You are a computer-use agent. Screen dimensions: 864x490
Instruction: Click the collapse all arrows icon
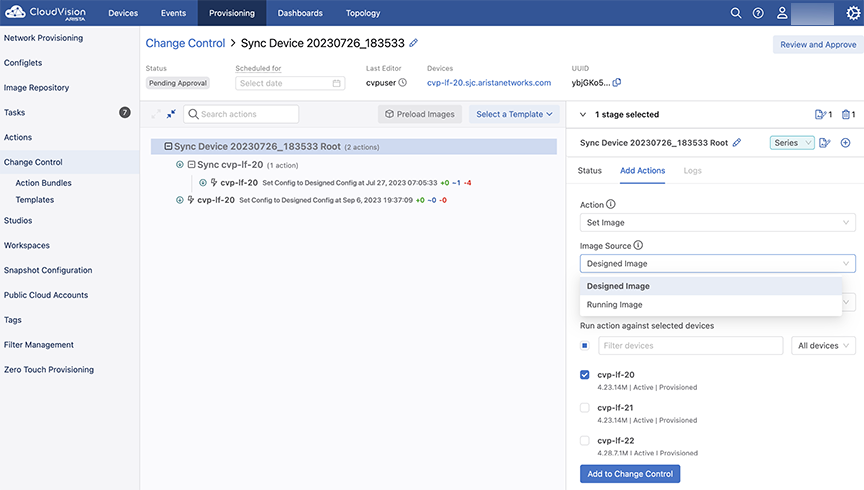click(171, 114)
